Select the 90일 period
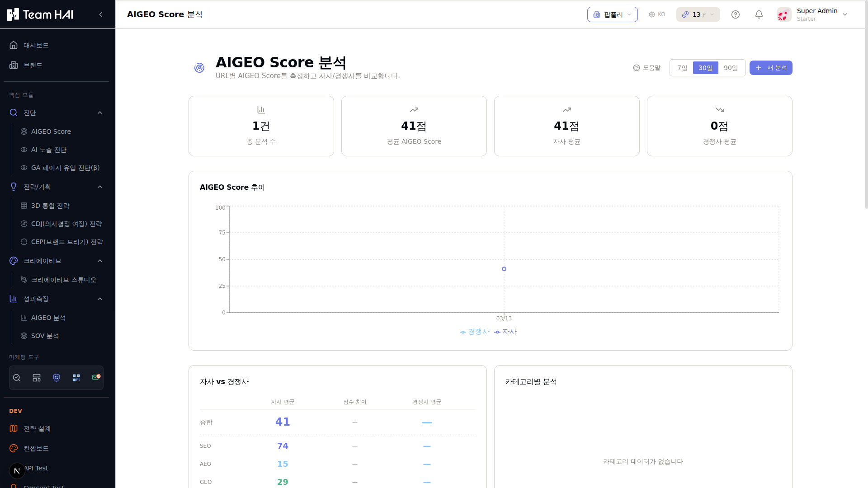 tap(731, 68)
